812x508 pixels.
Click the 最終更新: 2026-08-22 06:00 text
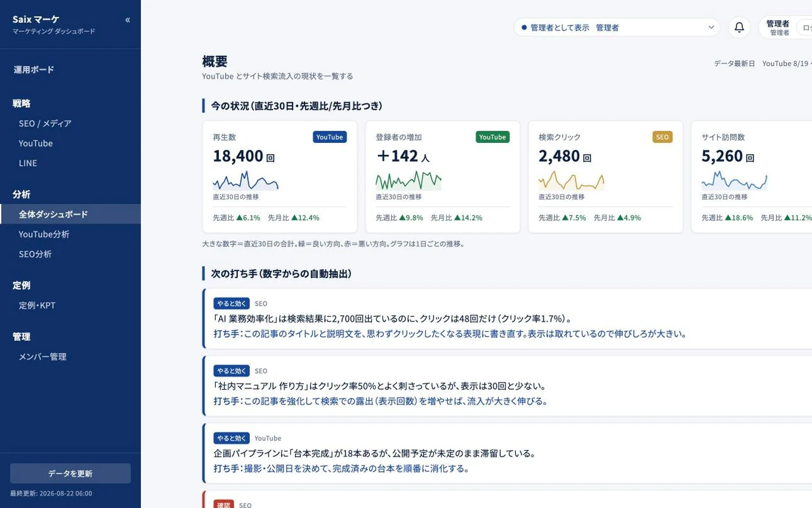(51, 493)
